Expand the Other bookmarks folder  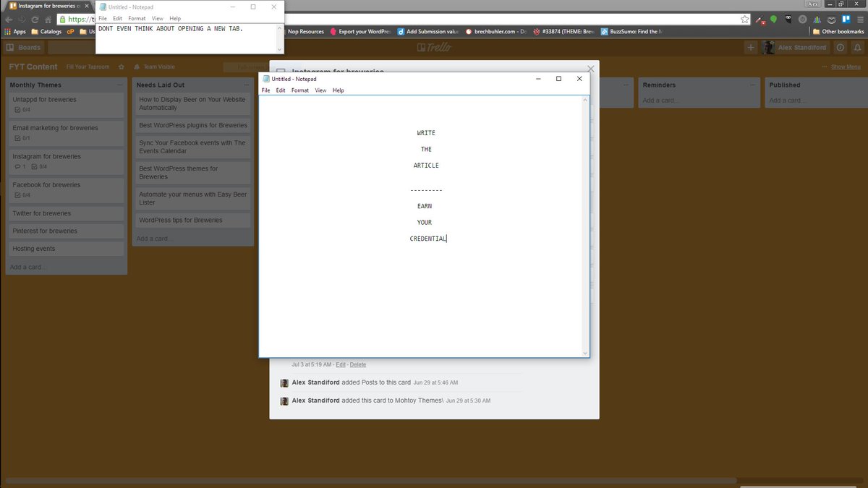click(x=838, y=32)
